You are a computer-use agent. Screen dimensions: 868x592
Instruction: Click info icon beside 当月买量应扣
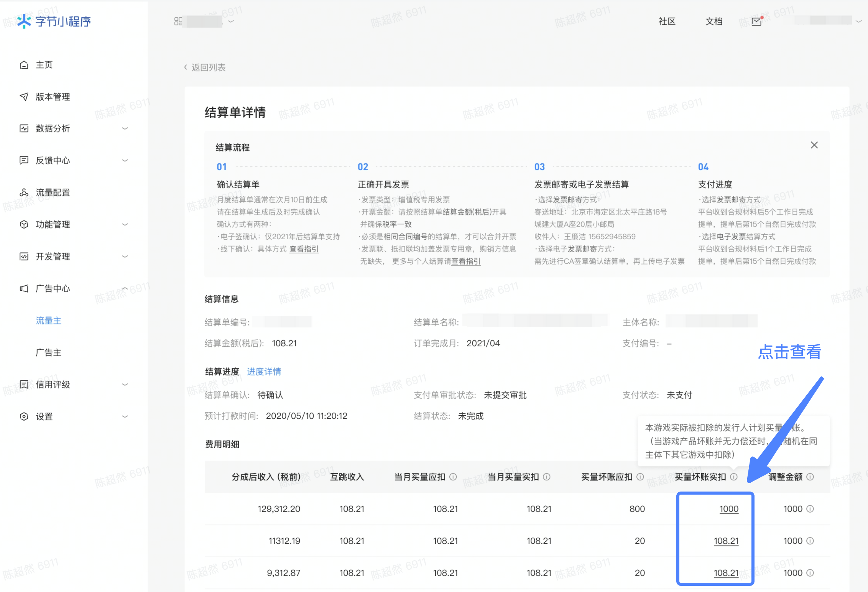[453, 477]
